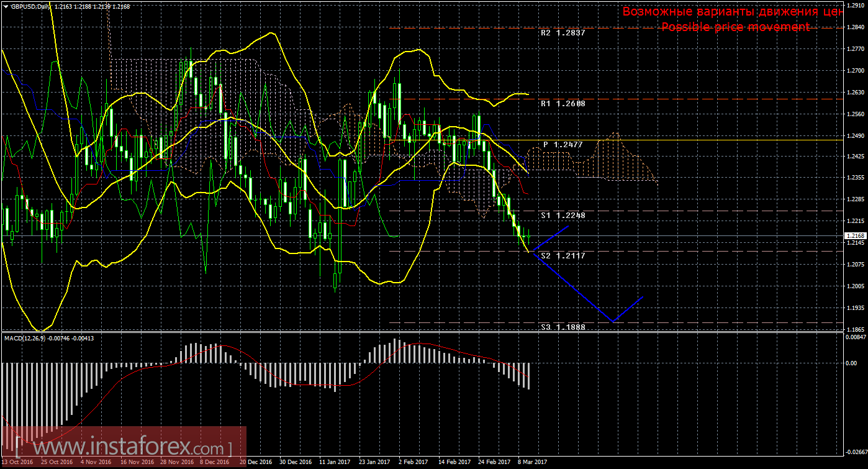The width and height of the screenshot is (868, 469).
Task: Open the chart menu triangle beside GBPUSD,Daily
Action: (5, 6)
